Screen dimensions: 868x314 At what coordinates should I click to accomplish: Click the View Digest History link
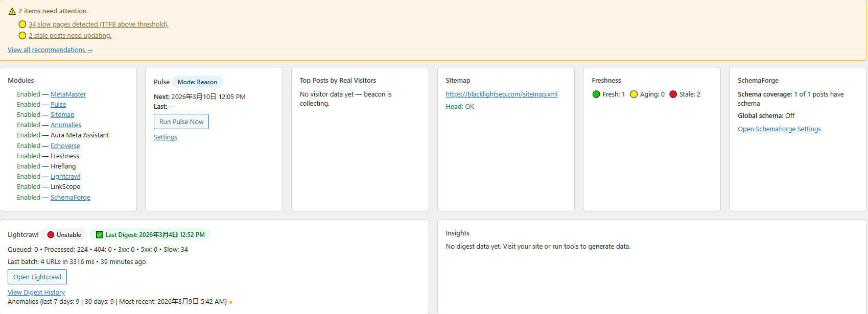tap(36, 293)
